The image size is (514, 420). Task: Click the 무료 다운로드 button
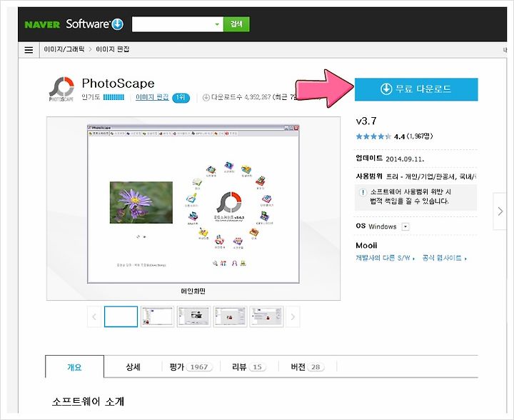click(416, 89)
